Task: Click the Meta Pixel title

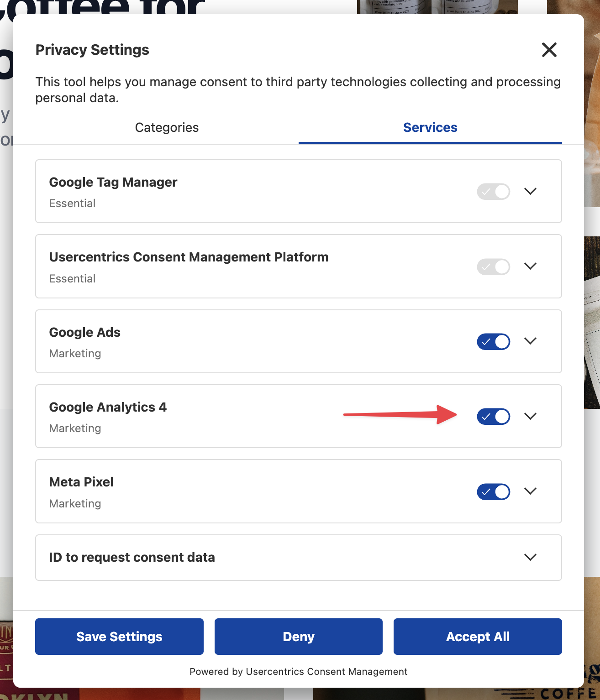Action: tap(81, 482)
